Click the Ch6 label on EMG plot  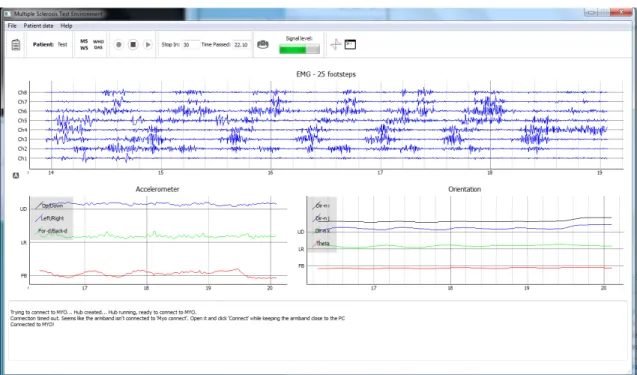[22, 111]
